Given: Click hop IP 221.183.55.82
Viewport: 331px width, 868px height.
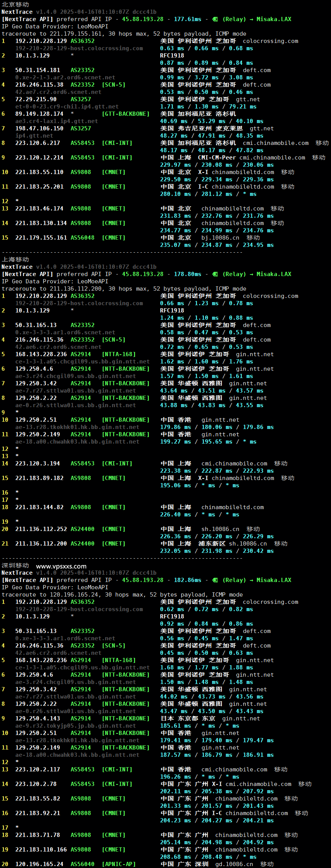Looking at the screenshot, I should point(38,799).
